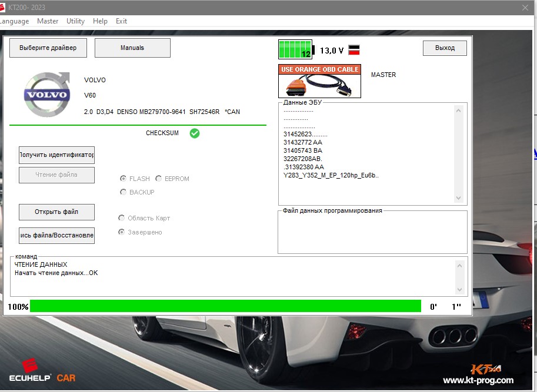Choose the Область Карт radio option
The image size is (537, 392).
(122, 218)
